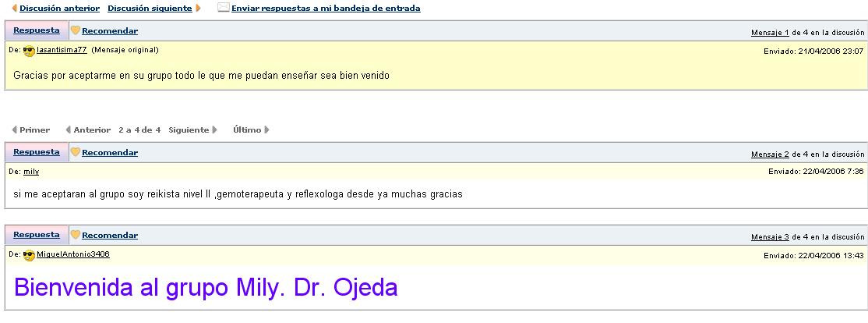Open Respuesta tab on MiguelAntonio3406's message
The width and height of the screenshot is (868, 323).
[36, 235]
